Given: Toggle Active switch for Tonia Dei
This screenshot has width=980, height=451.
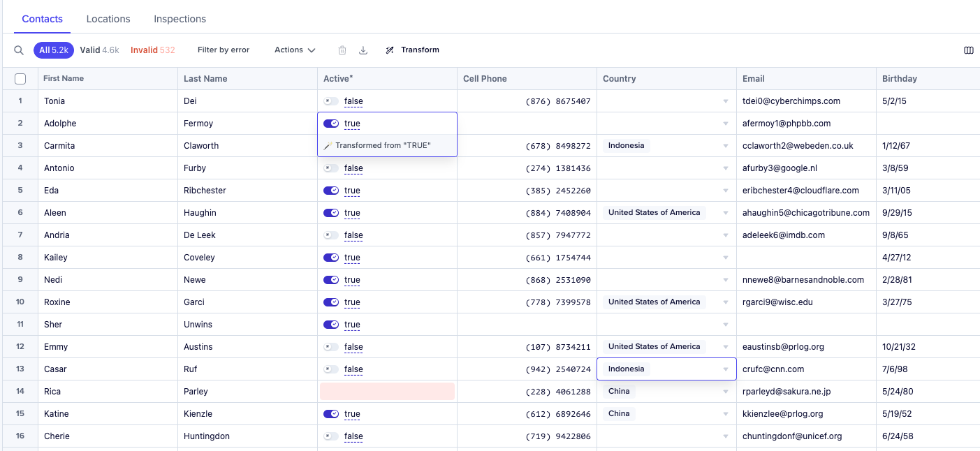Looking at the screenshot, I should (x=331, y=101).
